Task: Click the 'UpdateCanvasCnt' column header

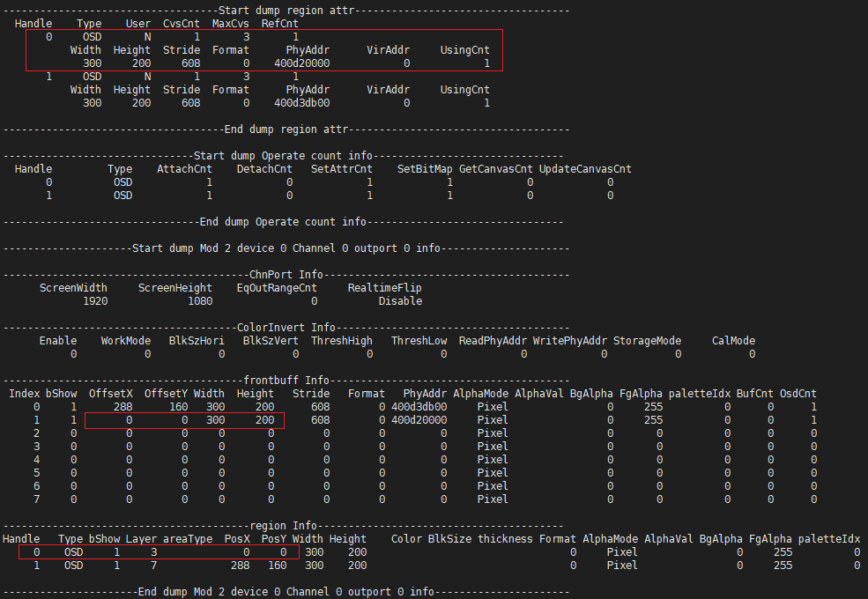Action: pyautogui.click(x=585, y=169)
